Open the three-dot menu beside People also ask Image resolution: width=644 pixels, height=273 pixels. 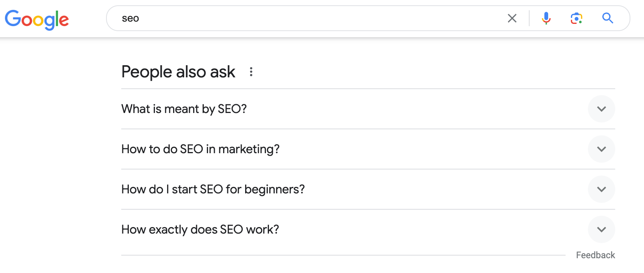pyautogui.click(x=251, y=72)
